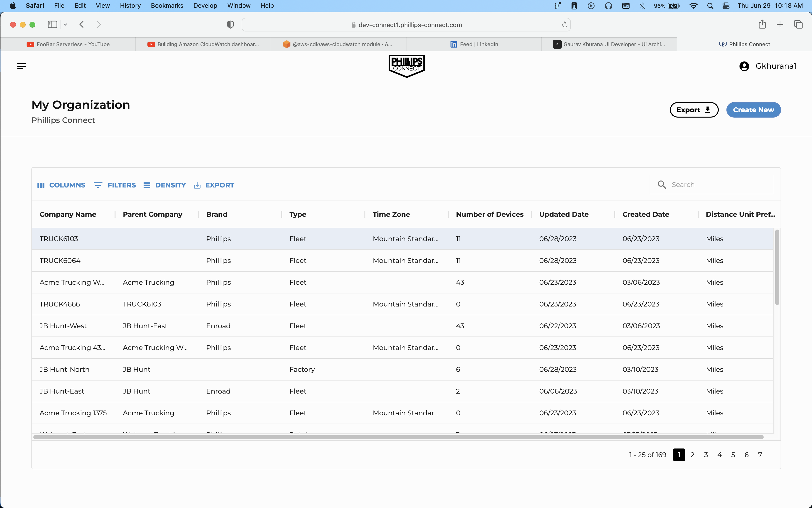The image size is (812, 508).
Task: Show the tab overview icon
Action: pyautogui.click(x=798, y=24)
